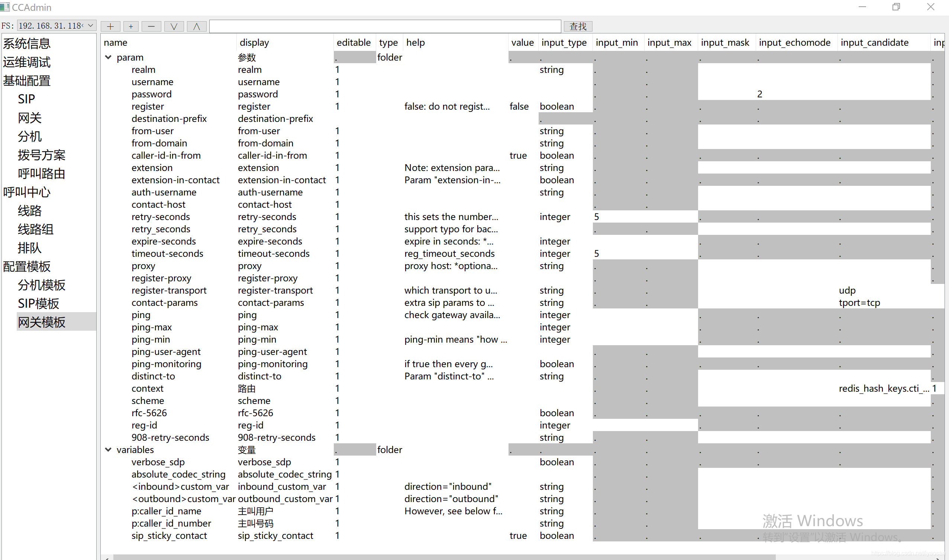Click the small plus toolbar button
The image size is (949, 560).
(130, 26)
